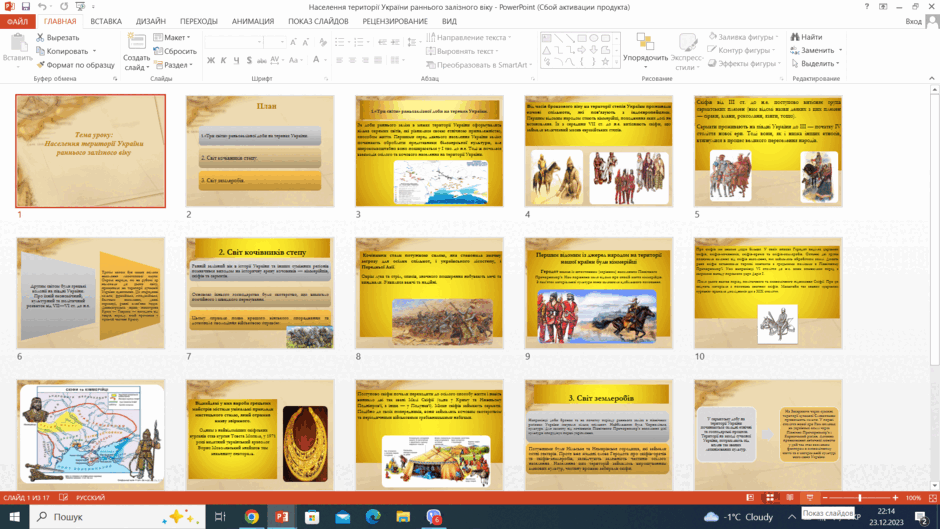Image resolution: width=940 pixels, height=529 pixels.
Task: Open Google Chrome from the taskbar
Action: 251,516
